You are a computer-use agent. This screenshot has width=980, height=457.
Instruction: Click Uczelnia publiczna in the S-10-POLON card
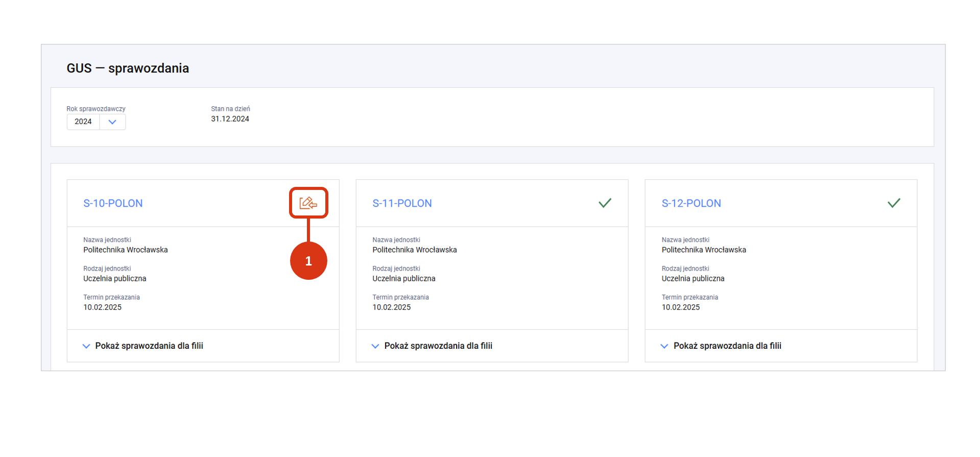[115, 279]
